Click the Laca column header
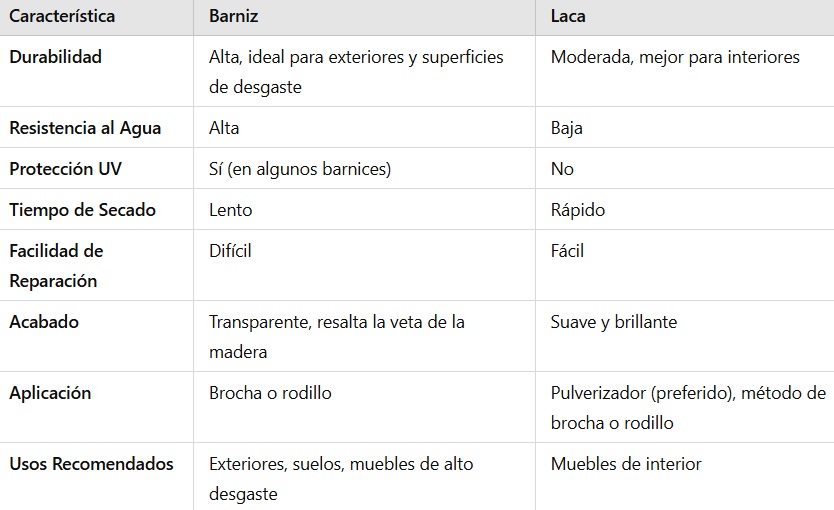This screenshot has width=834, height=510. coord(569,16)
